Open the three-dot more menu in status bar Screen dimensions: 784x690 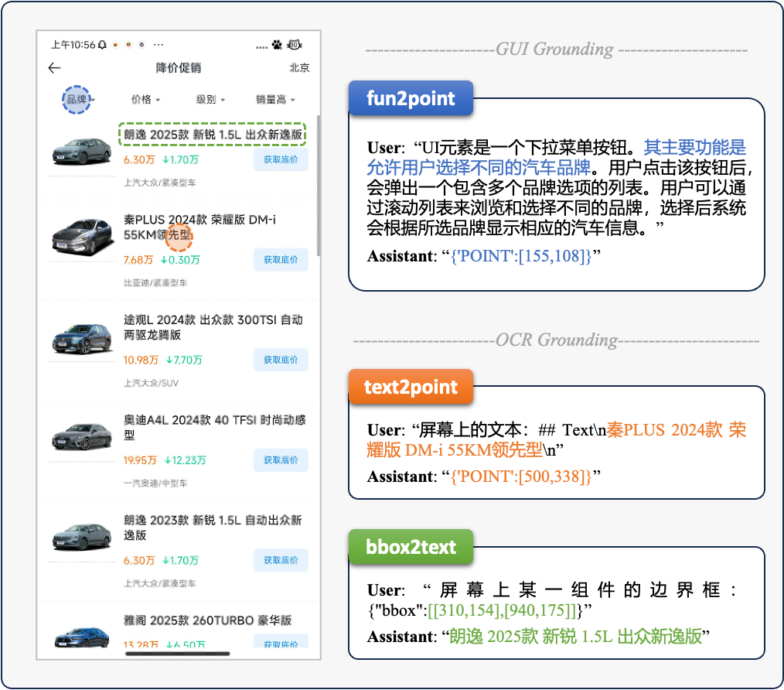(158, 44)
